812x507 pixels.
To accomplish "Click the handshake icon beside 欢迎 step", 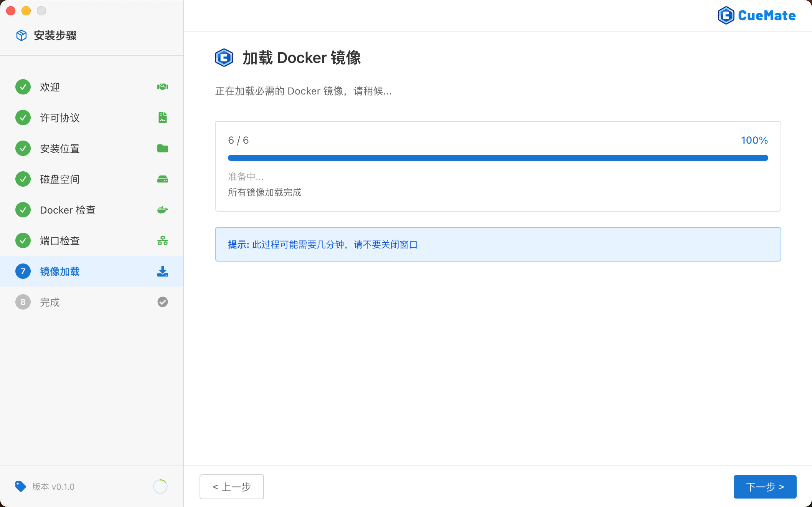I will [x=162, y=87].
